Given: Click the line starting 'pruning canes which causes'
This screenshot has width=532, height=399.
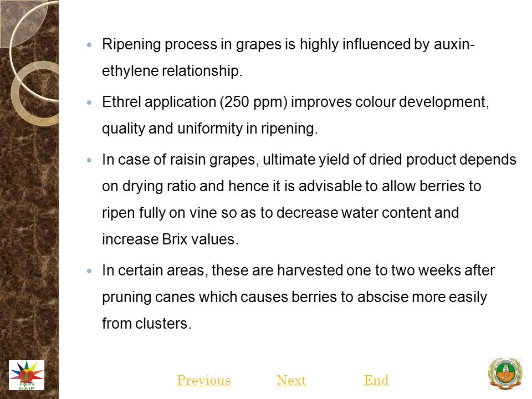Looking at the screenshot, I should 294,297.
